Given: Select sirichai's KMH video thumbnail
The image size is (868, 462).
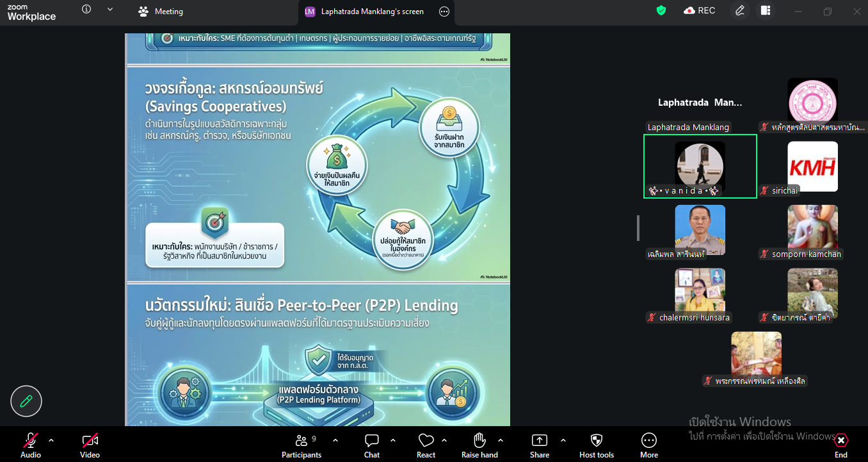Looking at the screenshot, I should point(812,167).
